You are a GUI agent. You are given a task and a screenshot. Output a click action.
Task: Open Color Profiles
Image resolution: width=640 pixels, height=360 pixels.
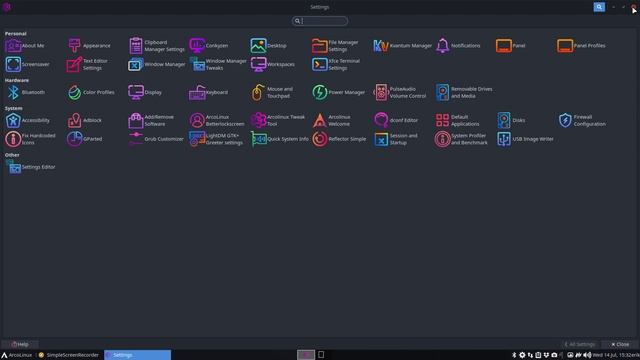click(x=91, y=93)
